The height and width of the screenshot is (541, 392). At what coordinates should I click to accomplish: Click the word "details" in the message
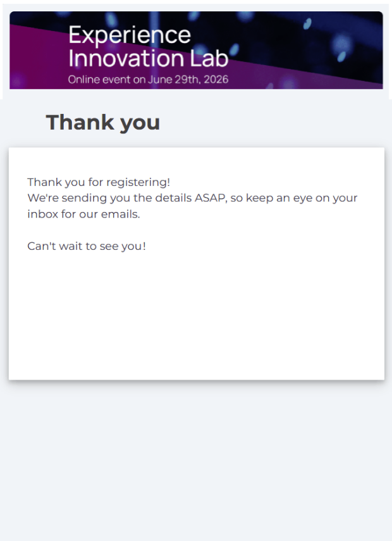point(169,198)
